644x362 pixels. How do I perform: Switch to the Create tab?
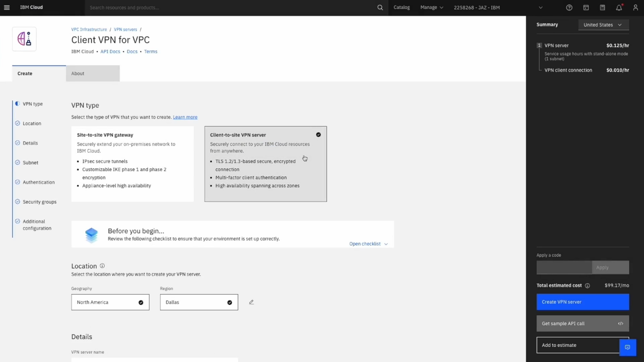(x=39, y=74)
